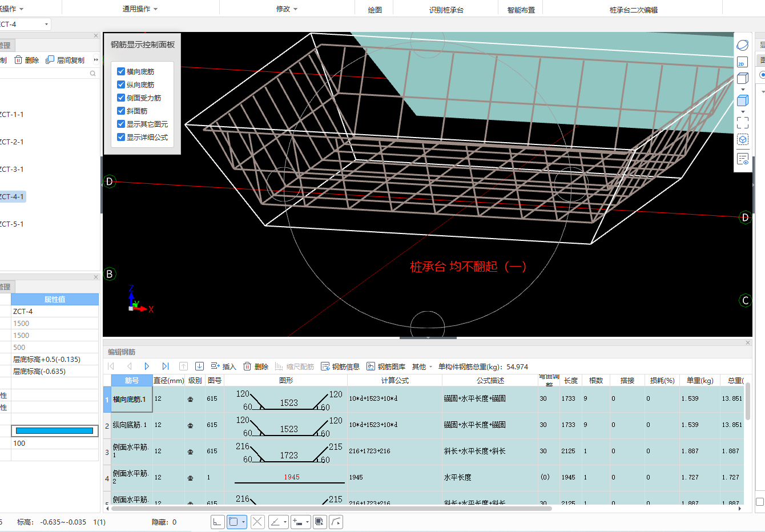
Task: Close the component list panel
Action: [96, 35]
